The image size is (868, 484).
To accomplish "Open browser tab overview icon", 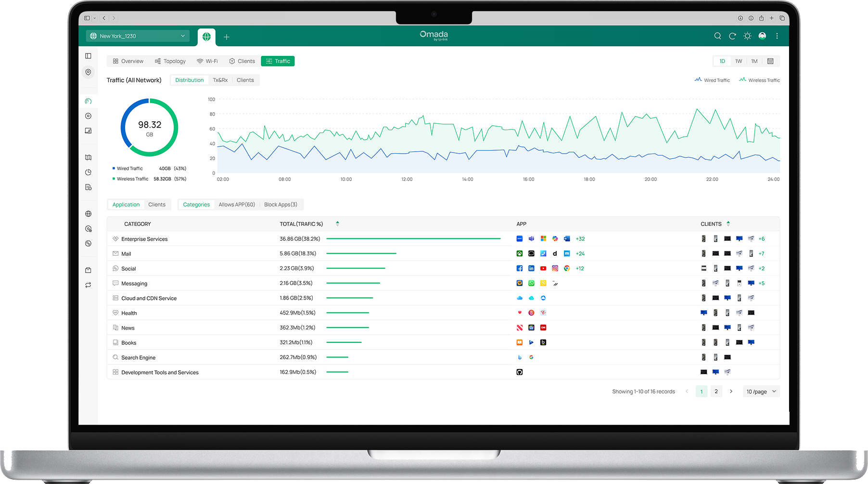I will coord(782,18).
